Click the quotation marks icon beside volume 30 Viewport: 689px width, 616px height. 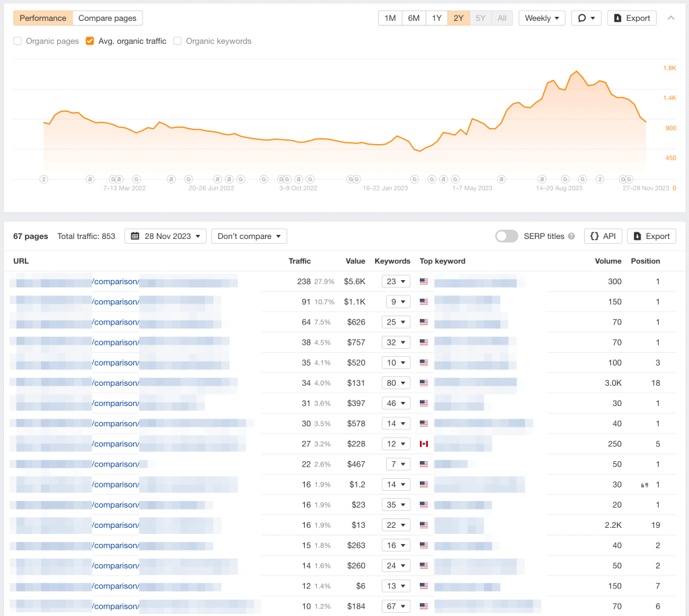pos(644,484)
